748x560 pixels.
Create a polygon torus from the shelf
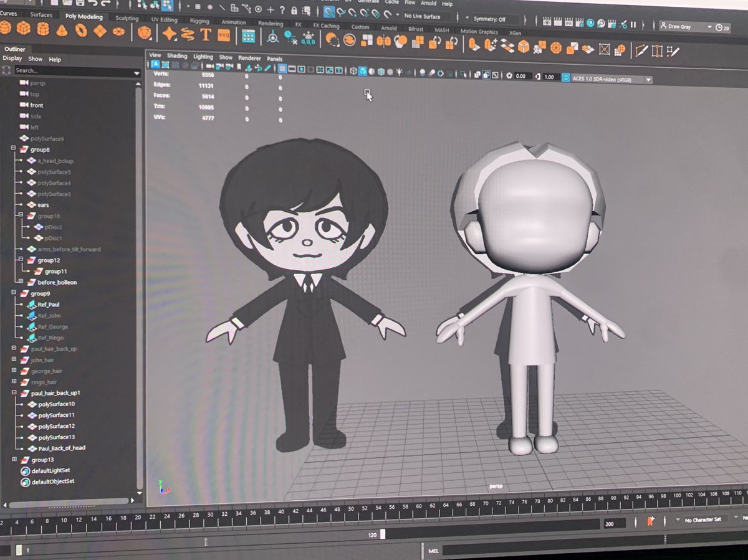(x=81, y=30)
